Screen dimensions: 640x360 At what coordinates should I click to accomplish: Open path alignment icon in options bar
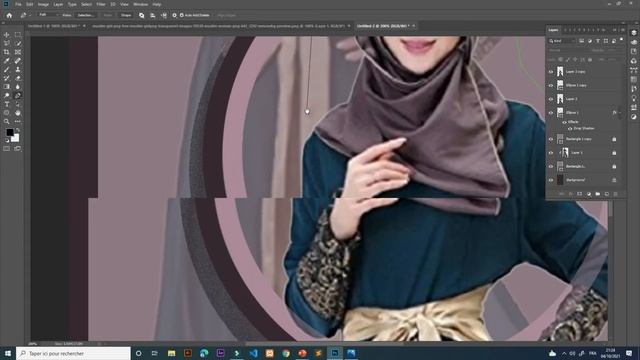pos(153,15)
